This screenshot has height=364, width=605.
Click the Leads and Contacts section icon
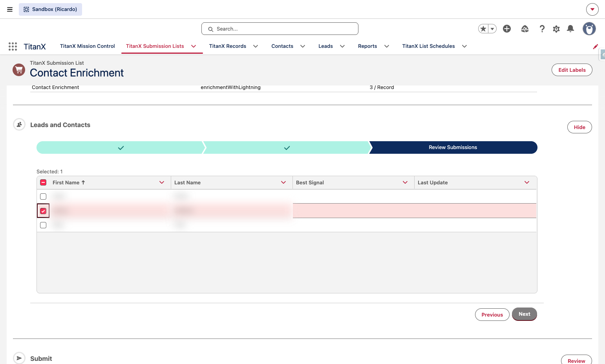pos(19,124)
